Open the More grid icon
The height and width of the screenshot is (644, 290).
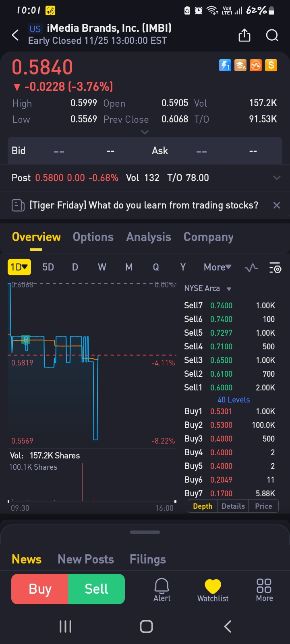(264, 590)
